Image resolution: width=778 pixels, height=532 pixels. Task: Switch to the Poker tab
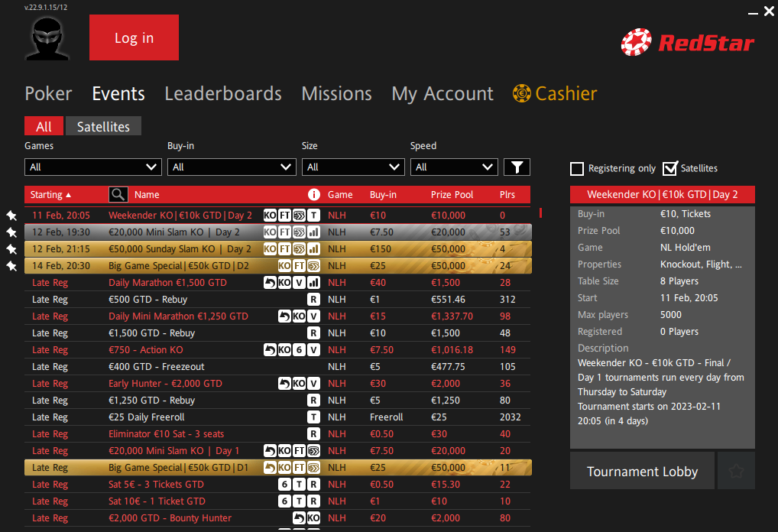pyautogui.click(x=49, y=94)
